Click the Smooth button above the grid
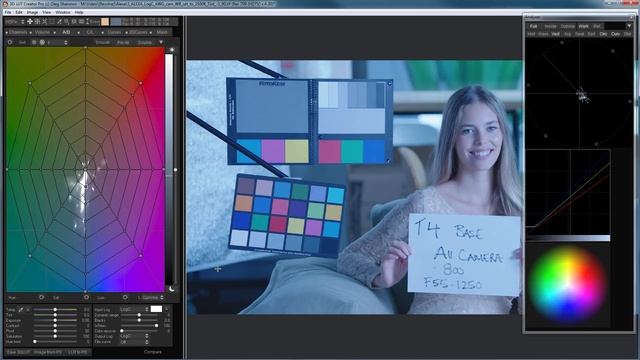Screen dimensions: 640x360 (x=102, y=42)
